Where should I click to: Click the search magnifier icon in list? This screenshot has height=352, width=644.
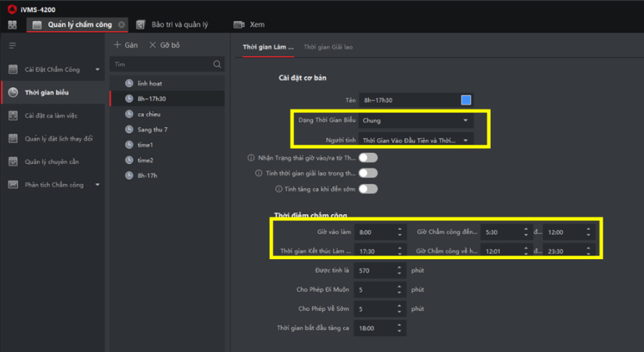coord(217,65)
